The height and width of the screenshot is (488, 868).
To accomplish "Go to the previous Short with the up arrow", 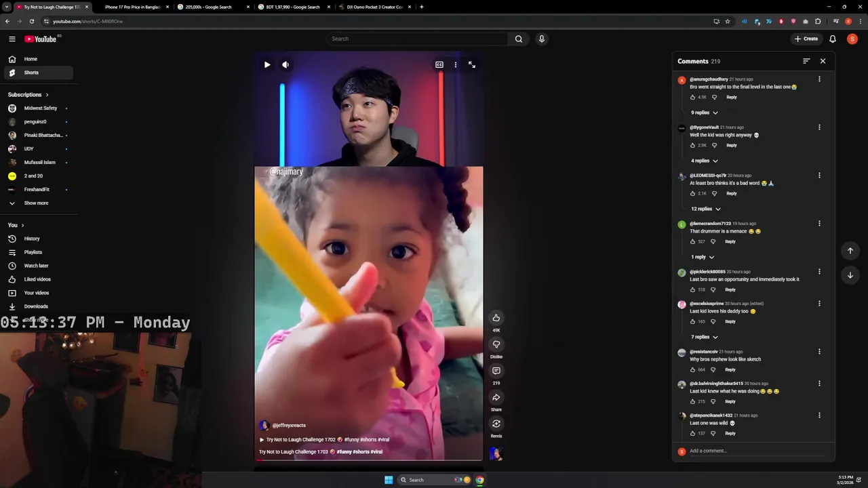I will pyautogui.click(x=850, y=251).
